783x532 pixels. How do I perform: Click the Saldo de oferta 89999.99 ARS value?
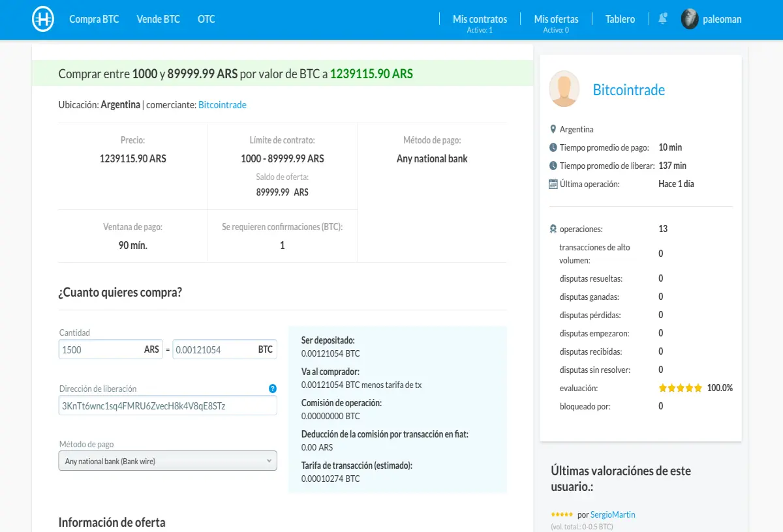pyautogui.click(x=283, y=192)
